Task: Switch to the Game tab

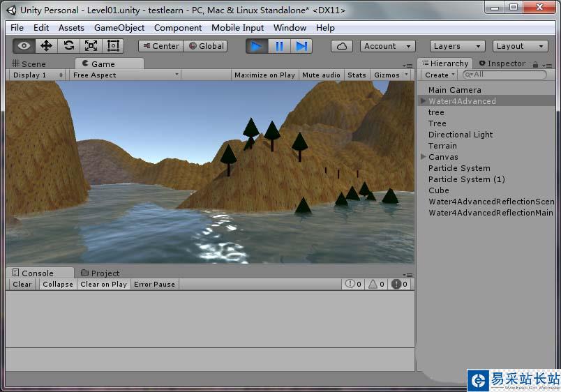Action: pos(109,64)
